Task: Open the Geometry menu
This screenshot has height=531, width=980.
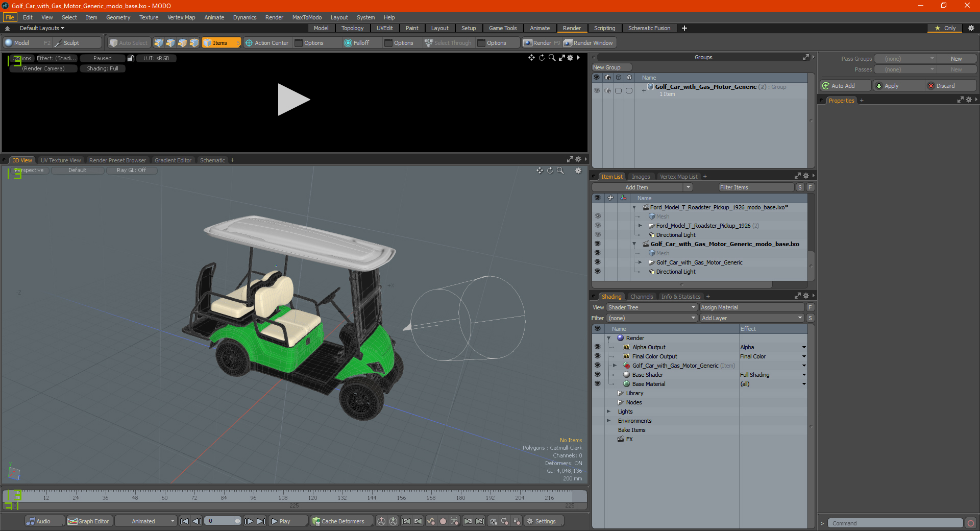Action: click(x=118, y=17)
